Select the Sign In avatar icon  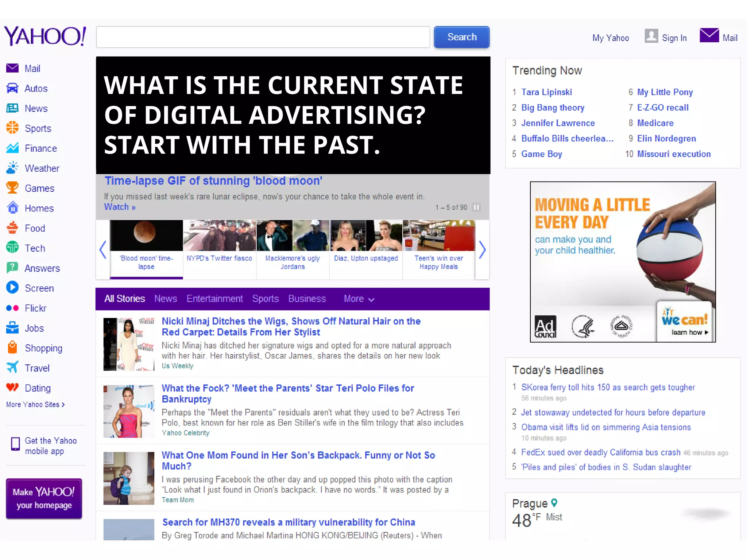click(x=651, y=36)
